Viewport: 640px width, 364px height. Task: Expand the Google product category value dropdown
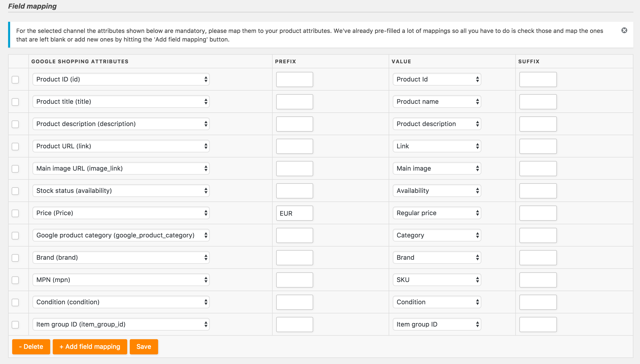[x=436, y=235]
